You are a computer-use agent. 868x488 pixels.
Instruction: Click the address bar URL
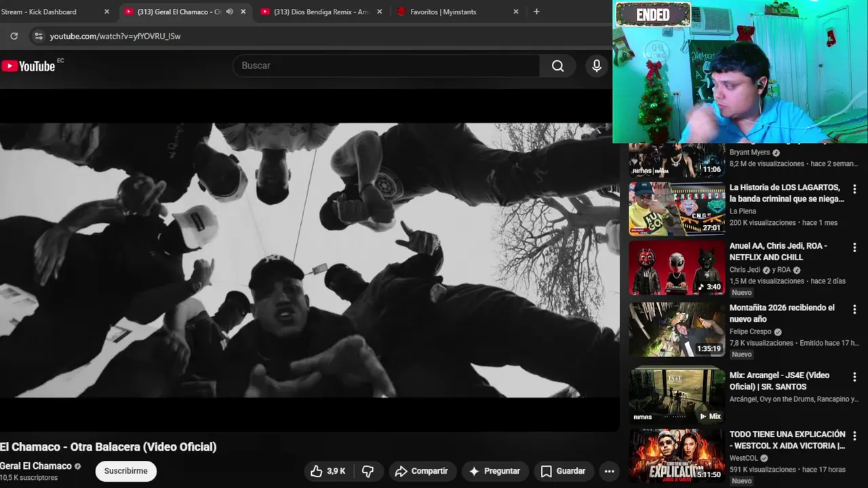(115, 36)
